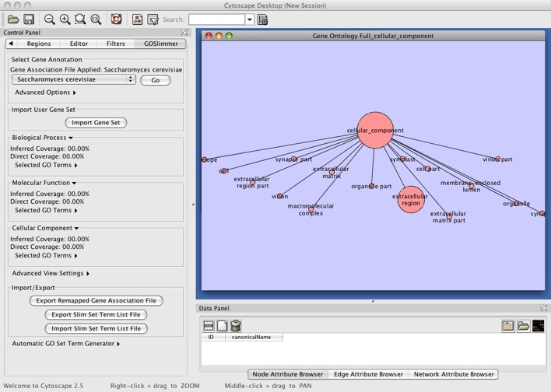551x392 pixels.
Task: Expand the Advanced Options section
Action: coord(45,93)
